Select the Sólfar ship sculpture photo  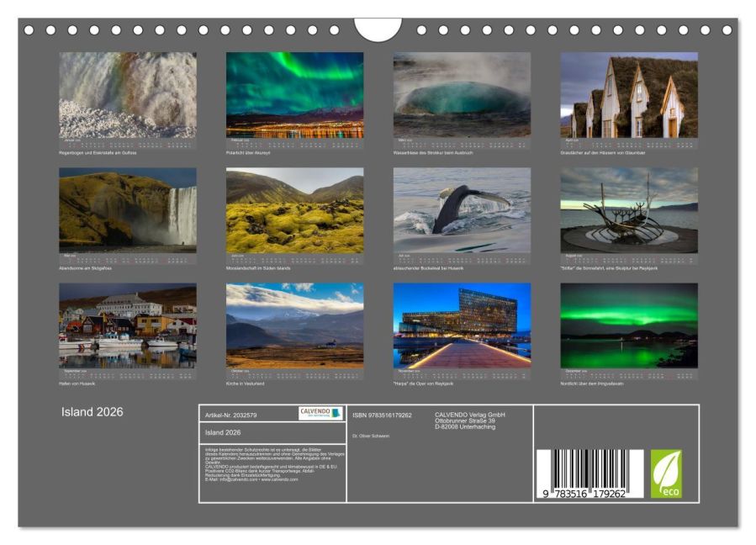click(x=629, y=210)
